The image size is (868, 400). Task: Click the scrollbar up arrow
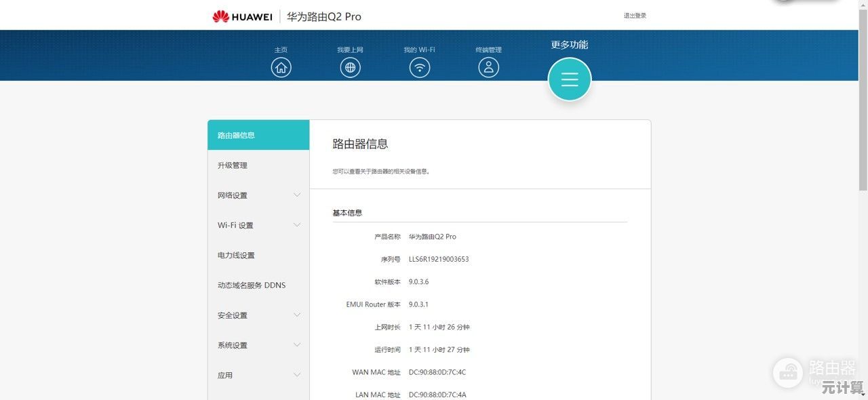(863, 5)
